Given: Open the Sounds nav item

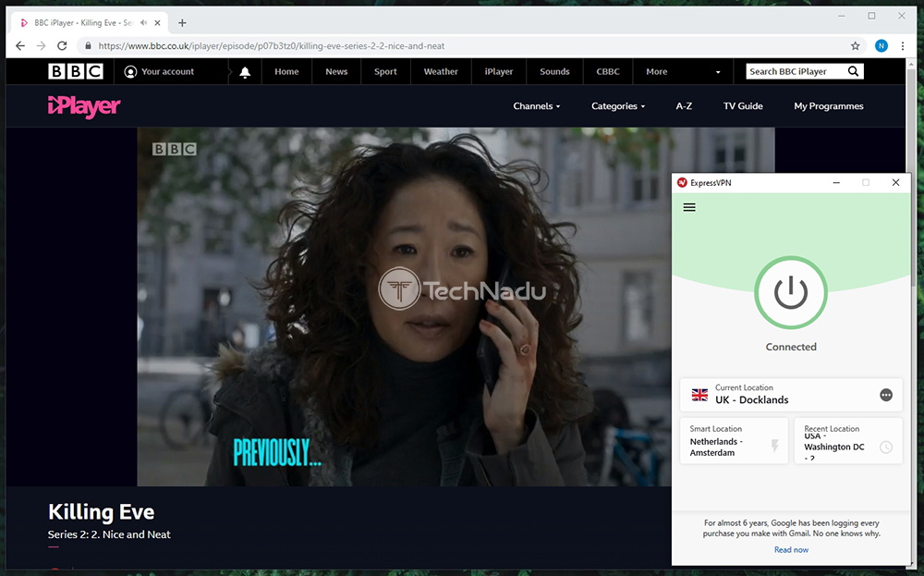Looking at the screenshot, I should (554, 72).
